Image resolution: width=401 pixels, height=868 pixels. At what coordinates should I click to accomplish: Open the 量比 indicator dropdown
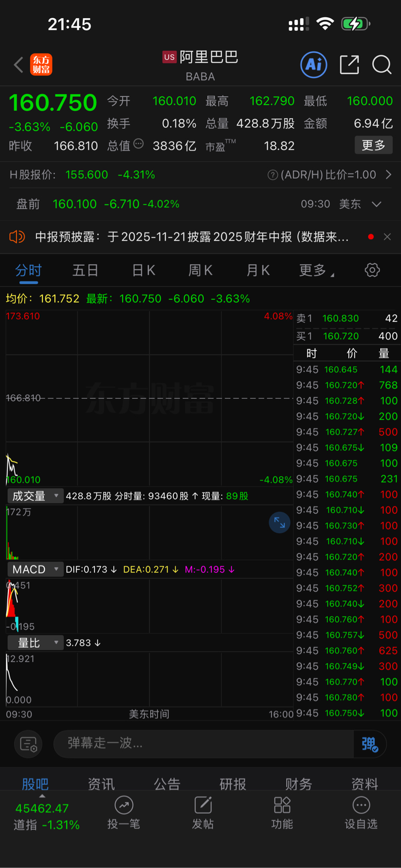[35, 642]
